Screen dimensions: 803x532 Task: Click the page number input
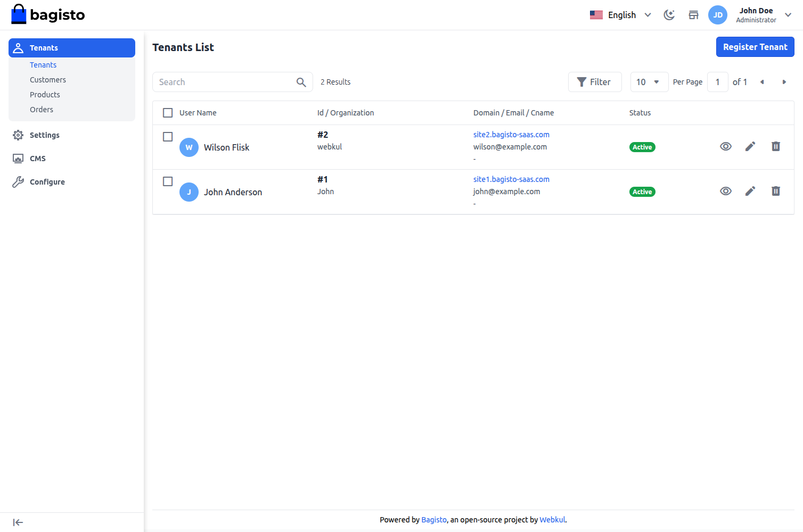[717, 82]
